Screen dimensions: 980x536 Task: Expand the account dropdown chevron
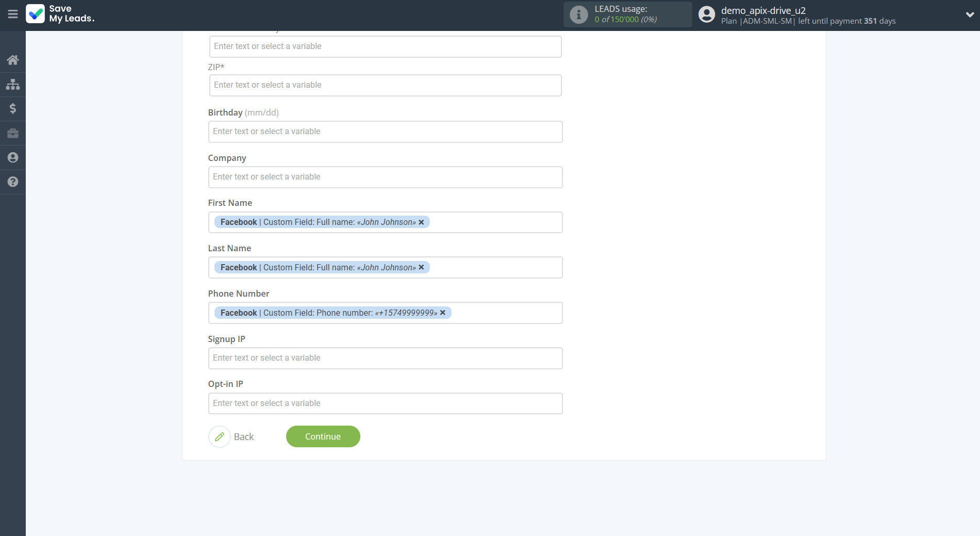point(969,14)
